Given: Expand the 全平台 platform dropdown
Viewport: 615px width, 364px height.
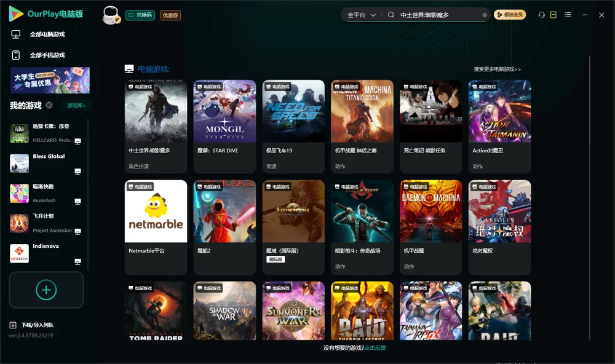Looking at the screenshot, I should point(361,15).
